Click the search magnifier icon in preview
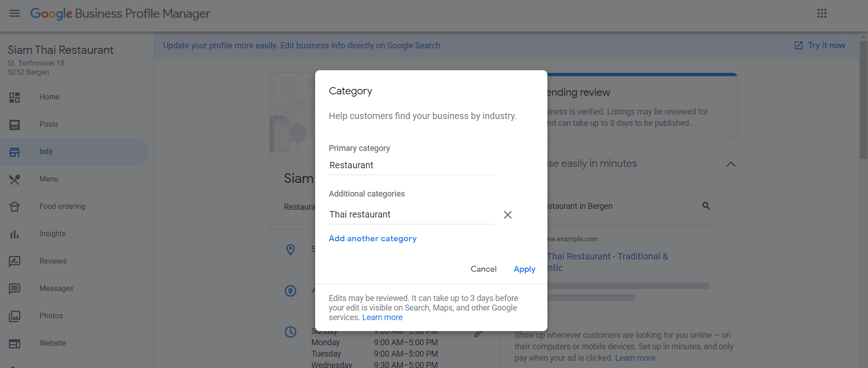Image resolution: width=868 pixels, height=368 pixels. [x=706, y=206]
